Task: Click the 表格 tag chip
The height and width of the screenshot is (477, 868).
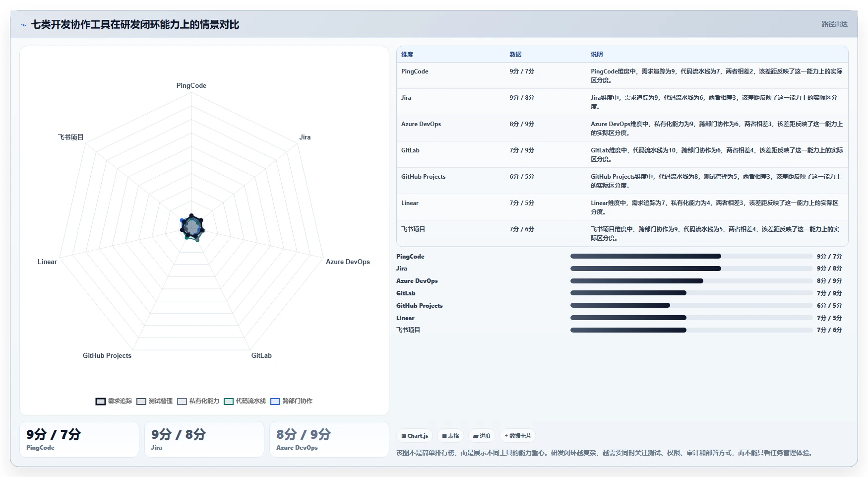Action: coord(450,436)
